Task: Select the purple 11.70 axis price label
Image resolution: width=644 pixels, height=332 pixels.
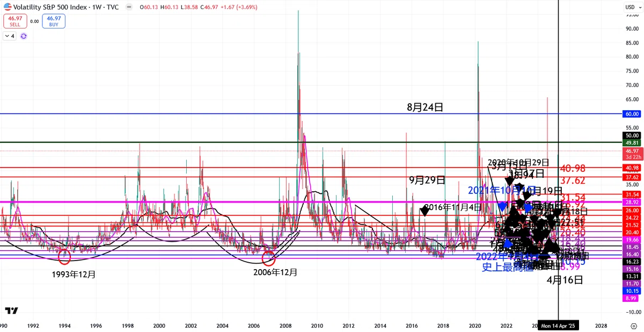Action: click(x=632, y=283)
